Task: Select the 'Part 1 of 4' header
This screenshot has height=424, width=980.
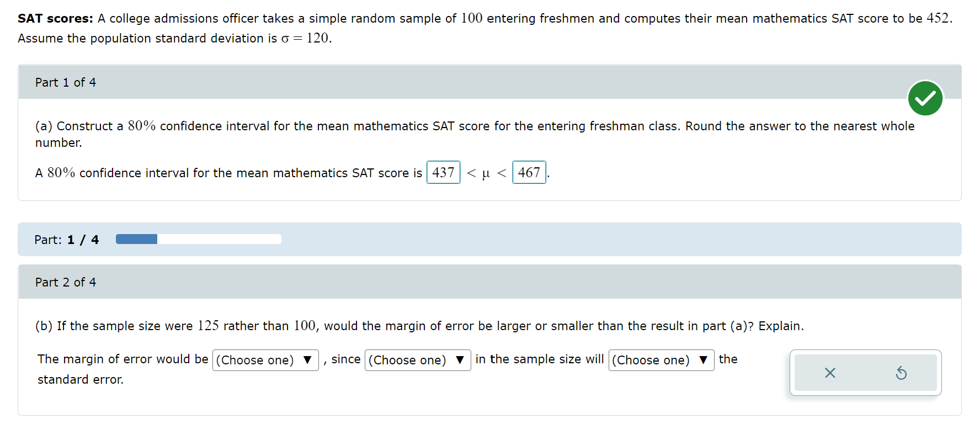Action: (x=66, y=82)
